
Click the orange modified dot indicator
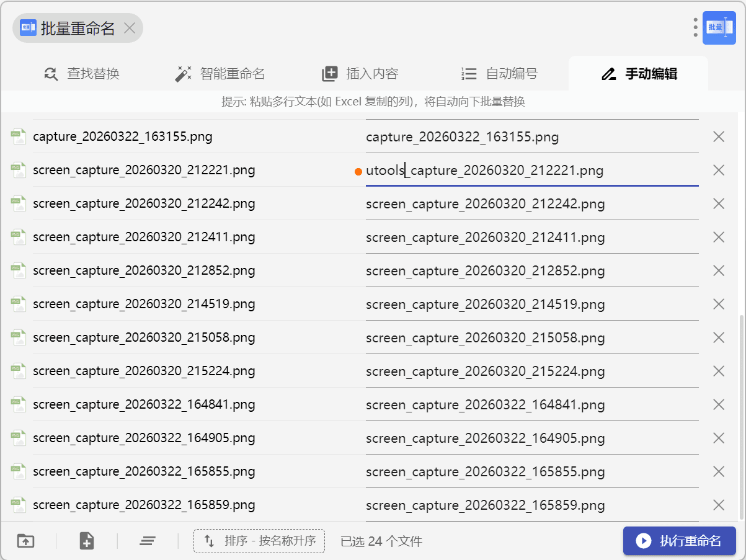click(x=358, y=171)
